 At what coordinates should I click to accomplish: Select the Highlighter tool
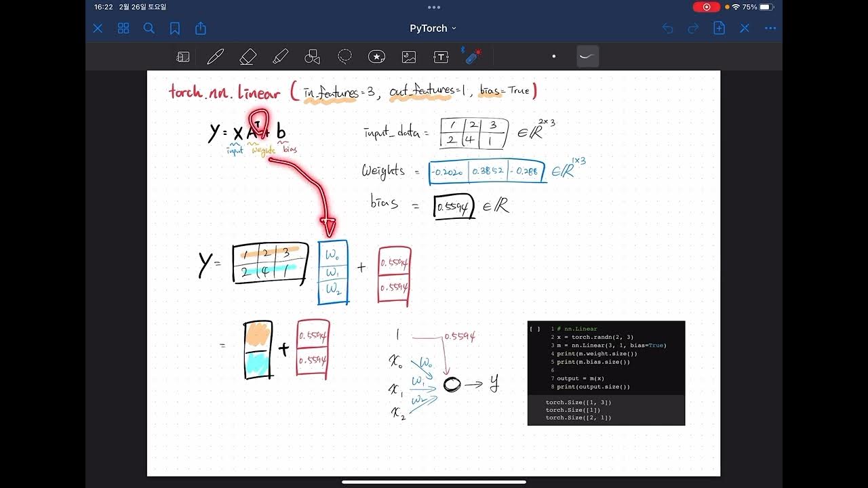280,57
